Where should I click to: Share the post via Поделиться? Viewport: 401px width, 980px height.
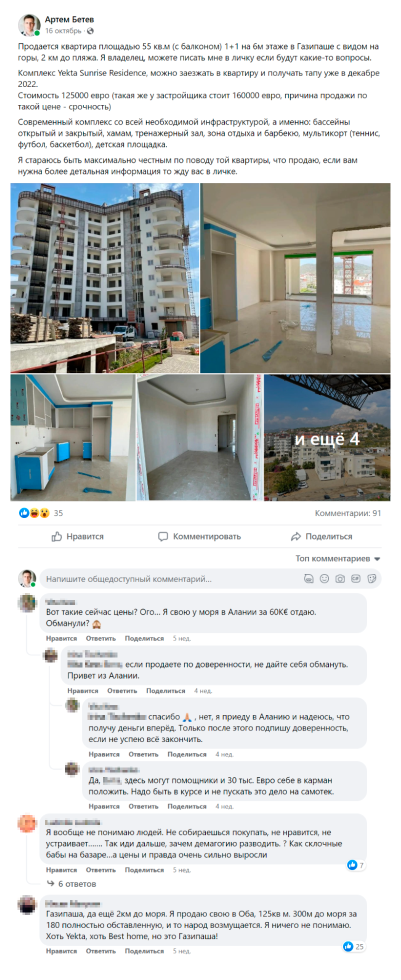(x=321, y=536)
